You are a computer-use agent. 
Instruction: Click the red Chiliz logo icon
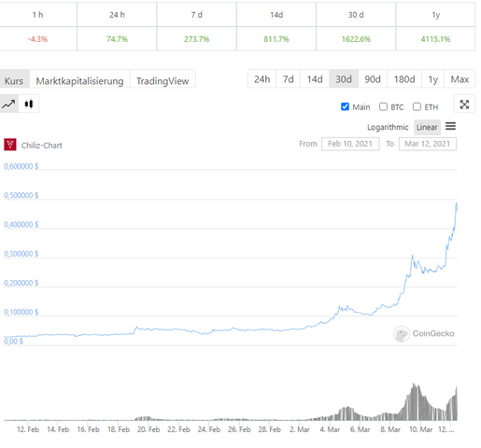point(10,145)
